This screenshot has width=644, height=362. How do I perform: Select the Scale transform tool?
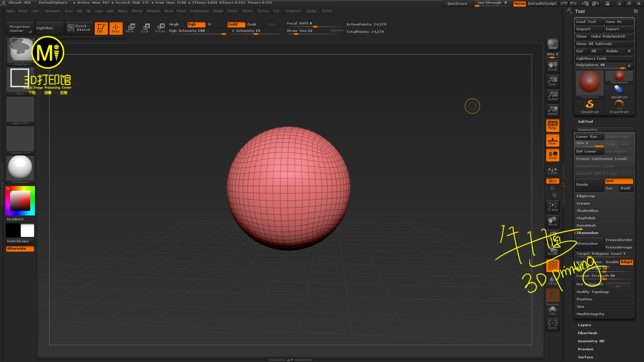point(145,28)
